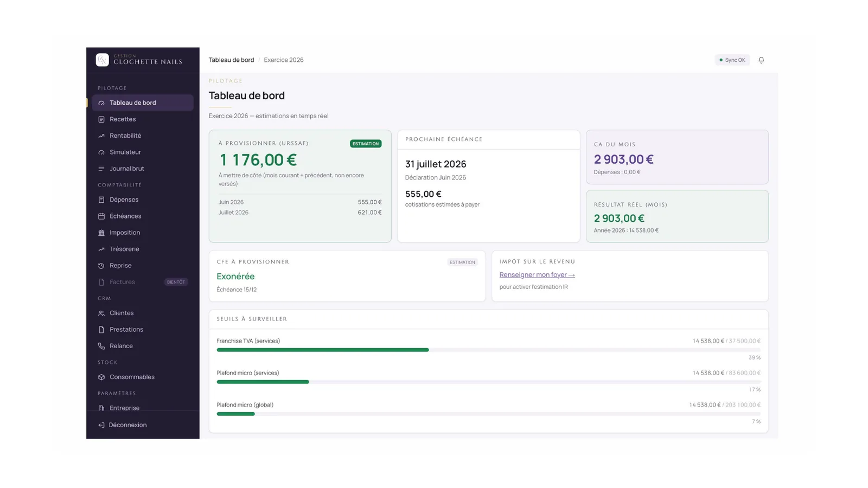The height and width of the screenshot is (488, 868).
Task: Click the Renseigner mon foyer link
Action: pyautogui.click(x=537, y=275)
